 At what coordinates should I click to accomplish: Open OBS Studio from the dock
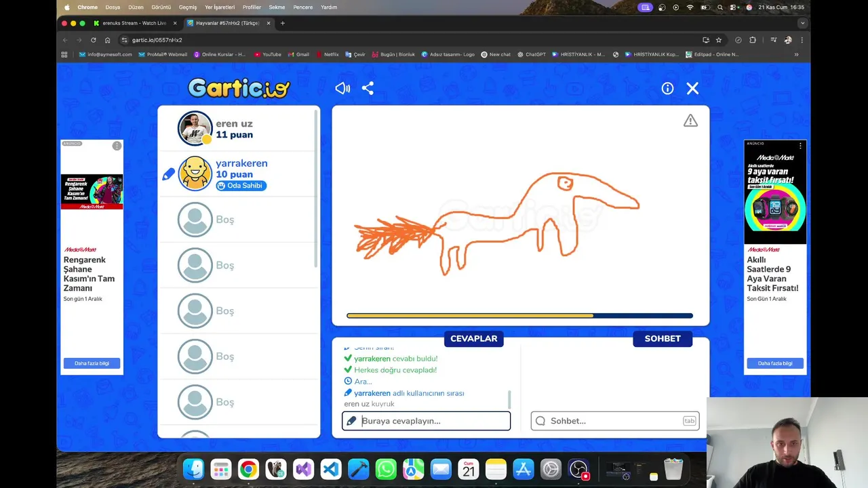[x=578, y=469]
